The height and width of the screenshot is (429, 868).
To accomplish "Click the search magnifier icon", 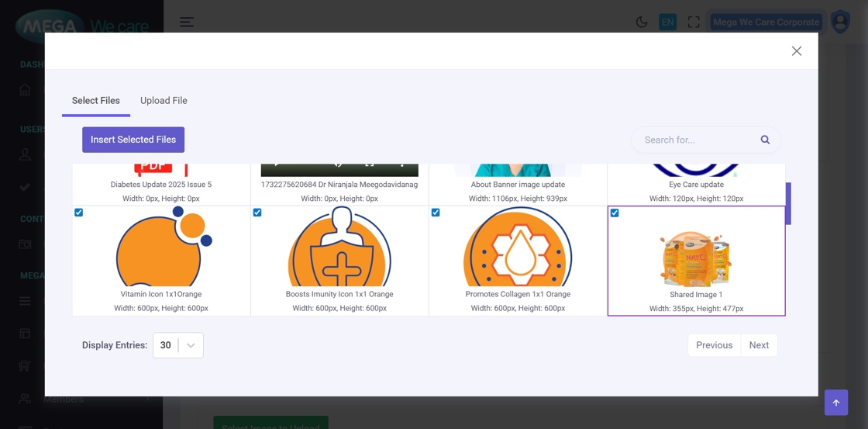I will (765, 140).
